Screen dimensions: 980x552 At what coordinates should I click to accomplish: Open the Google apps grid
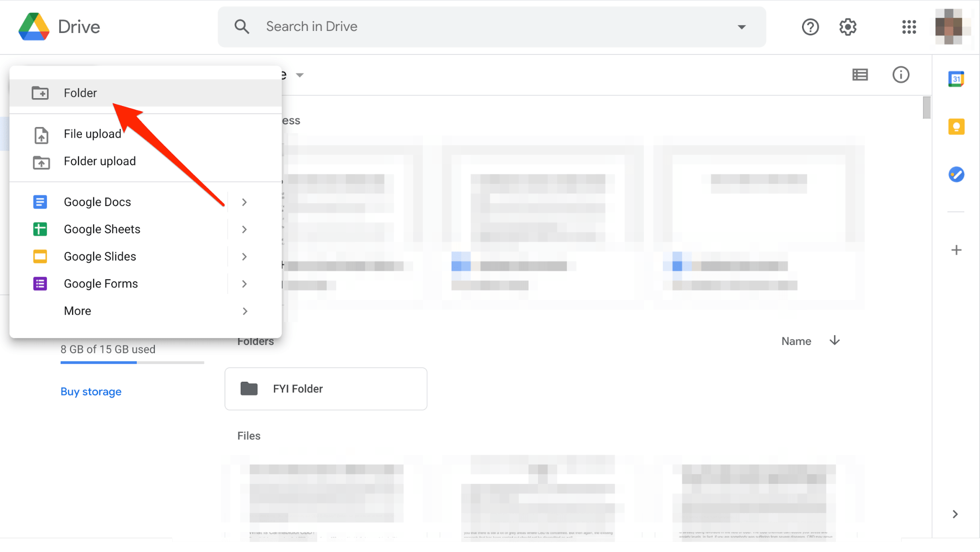click(x=909, y=27)
